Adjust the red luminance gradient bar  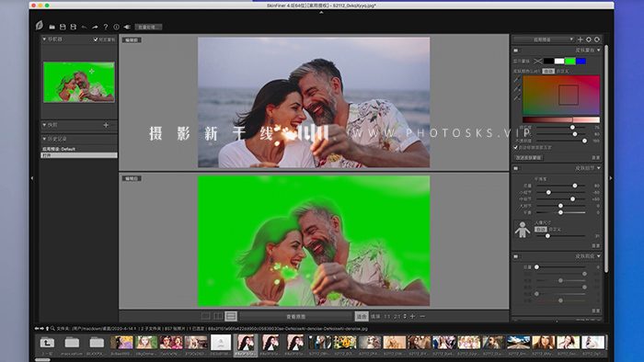[x=560, y=119]
